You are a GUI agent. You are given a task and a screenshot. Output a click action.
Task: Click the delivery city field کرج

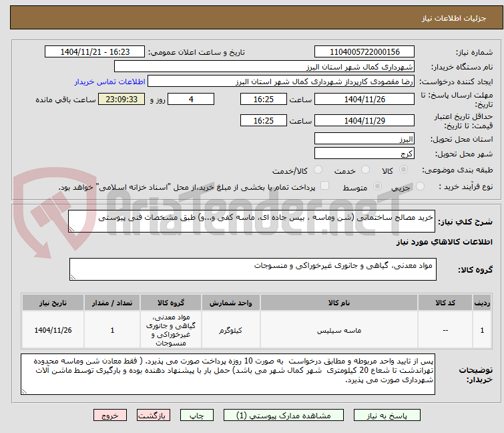(x=364, y=153)
